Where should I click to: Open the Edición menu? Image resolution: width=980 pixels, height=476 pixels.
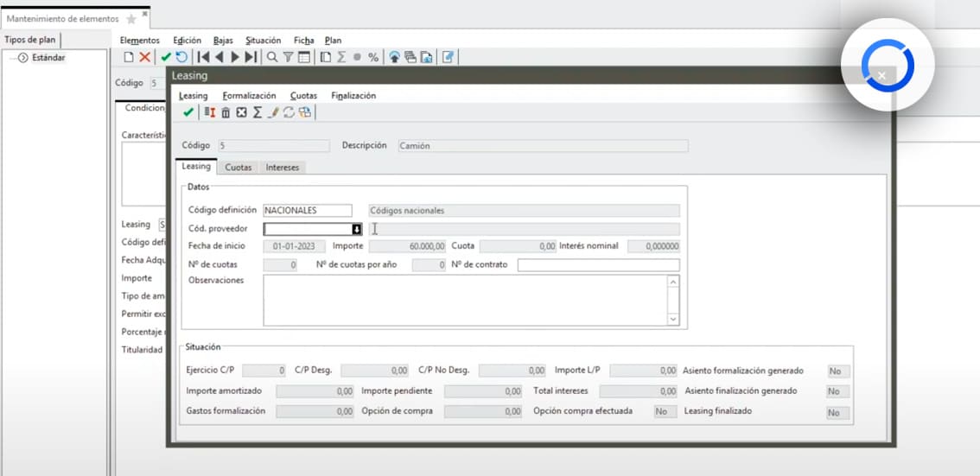click(x=187, y=40)
